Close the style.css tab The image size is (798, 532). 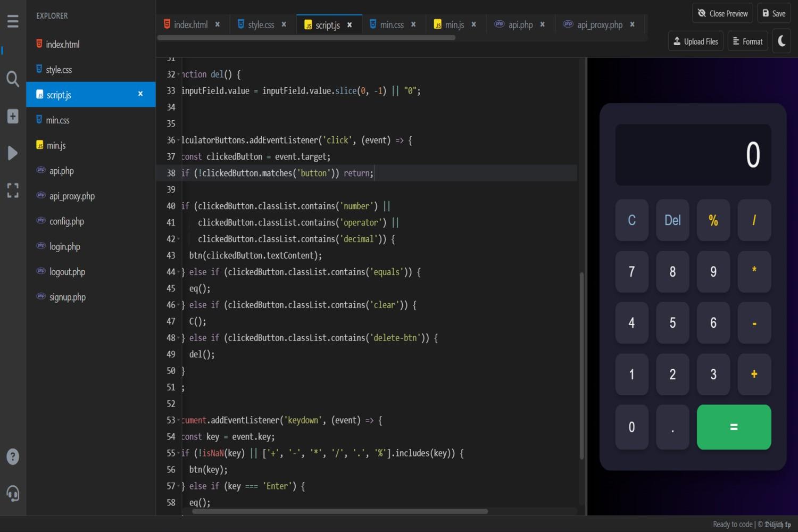coord(284,24)
